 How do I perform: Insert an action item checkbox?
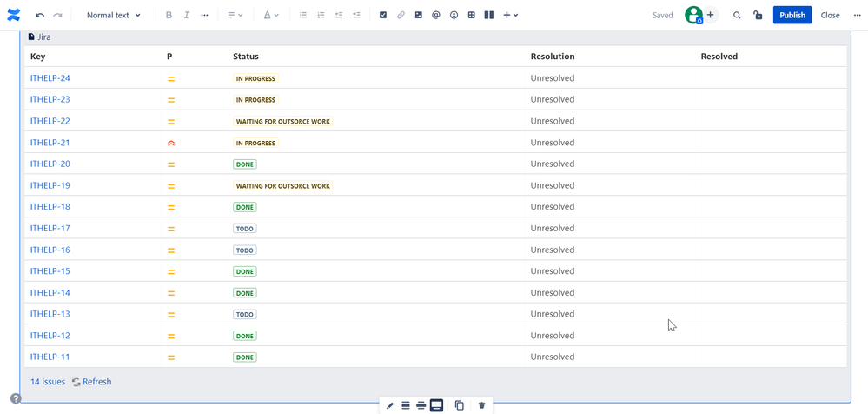[x=383, y=15]
